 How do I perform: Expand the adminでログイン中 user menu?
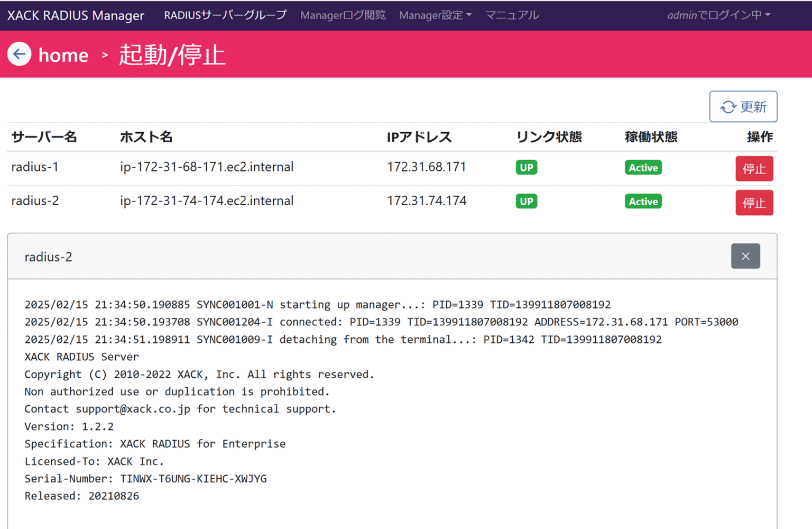coord(718,15)
